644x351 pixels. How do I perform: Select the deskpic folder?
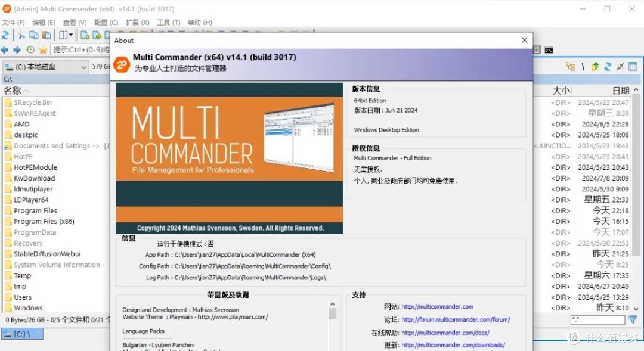click(26, 135)
